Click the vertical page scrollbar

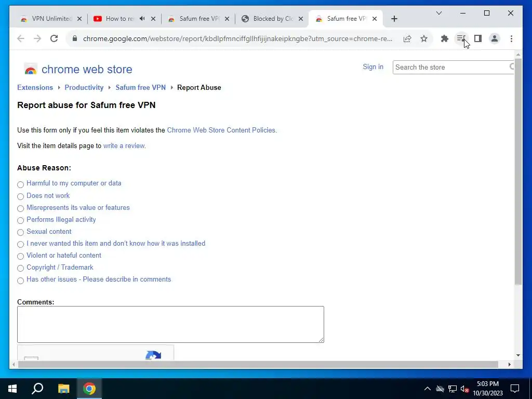(518, 171)
